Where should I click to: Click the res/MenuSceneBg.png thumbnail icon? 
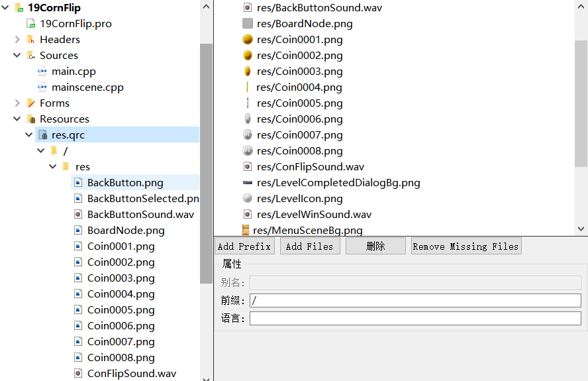coord(246,230)
